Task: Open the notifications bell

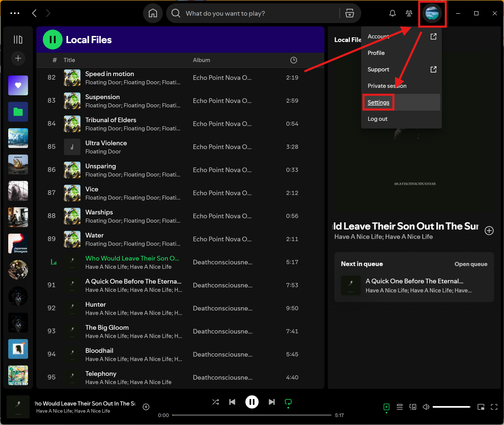Action: point(393,13)
